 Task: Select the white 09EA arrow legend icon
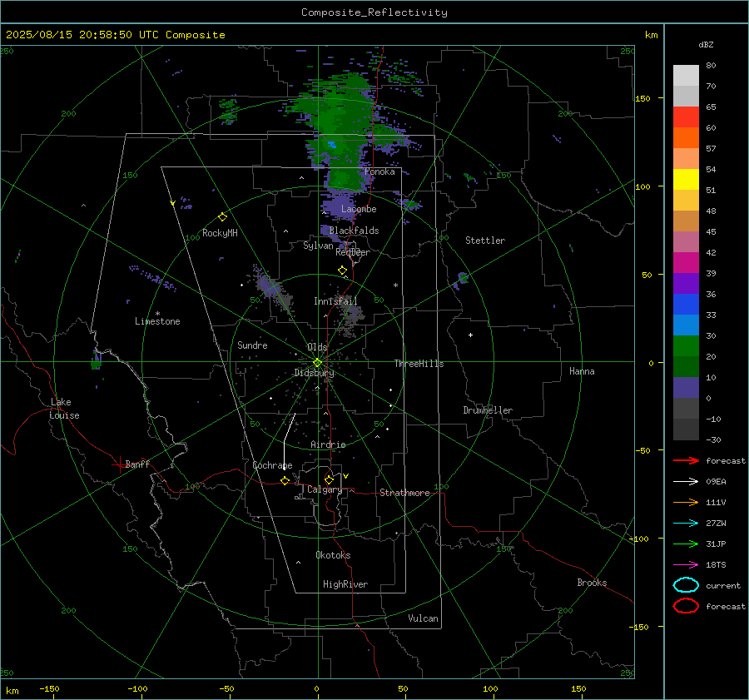(x=686, y=481)
